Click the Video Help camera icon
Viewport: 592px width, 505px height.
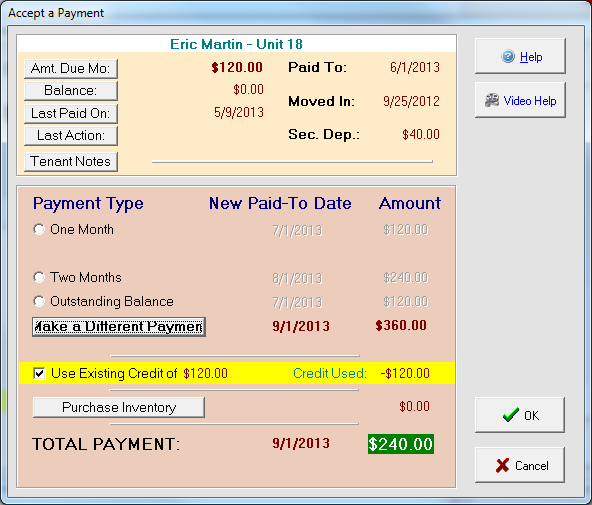[492, 100]
